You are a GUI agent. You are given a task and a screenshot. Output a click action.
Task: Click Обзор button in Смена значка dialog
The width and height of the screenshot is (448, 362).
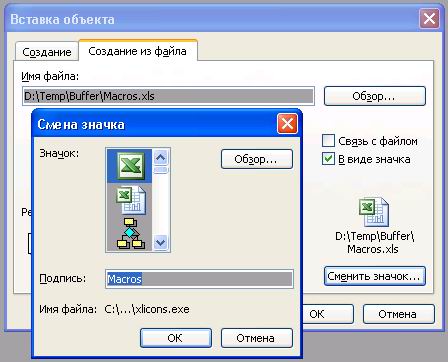pos(257,159)
